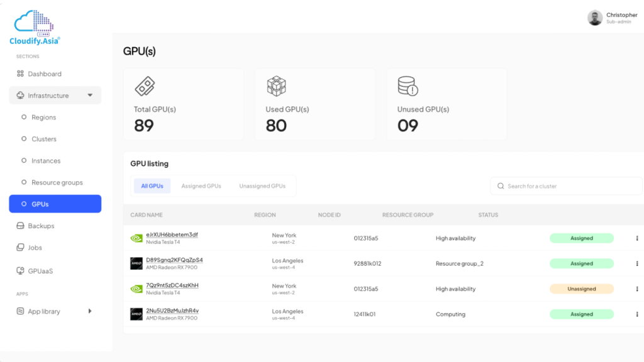Open the Backups section via its icon

[21, 226]
